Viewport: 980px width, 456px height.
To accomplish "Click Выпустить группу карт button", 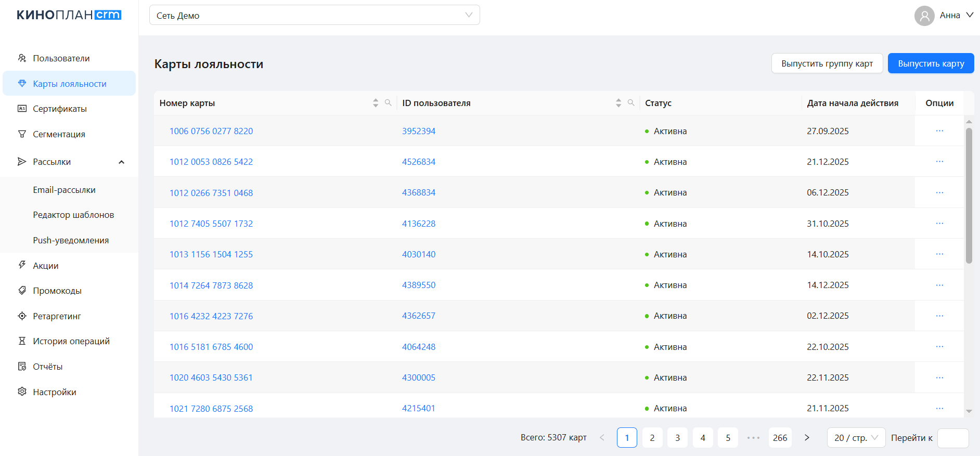I will pos(827,63).
